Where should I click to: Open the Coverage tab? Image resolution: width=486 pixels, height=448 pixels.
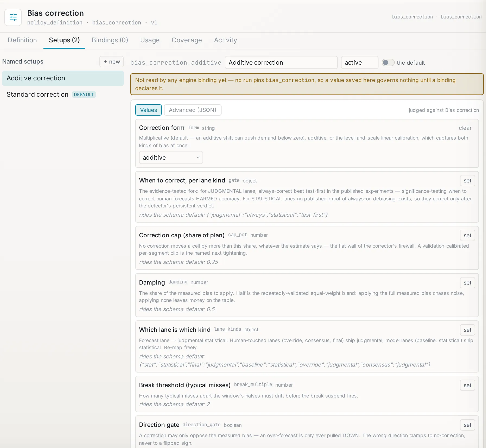click(x=187, y=40)
